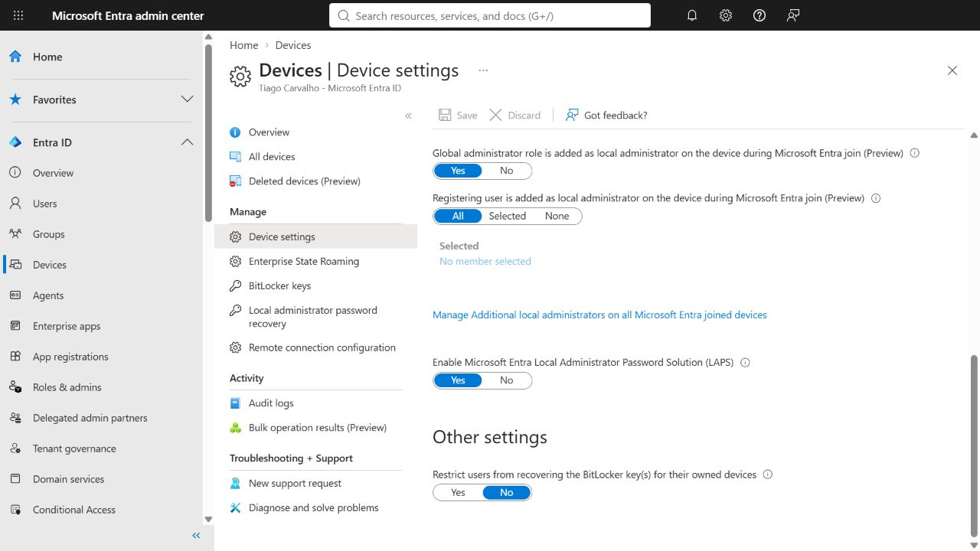Click the header feedback icon
The image size is (980, 551).
click(x=793, y=15)
